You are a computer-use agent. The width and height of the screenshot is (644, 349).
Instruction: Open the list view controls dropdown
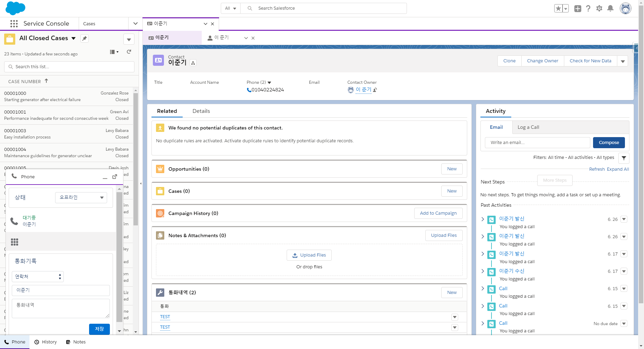pos(129,39)
